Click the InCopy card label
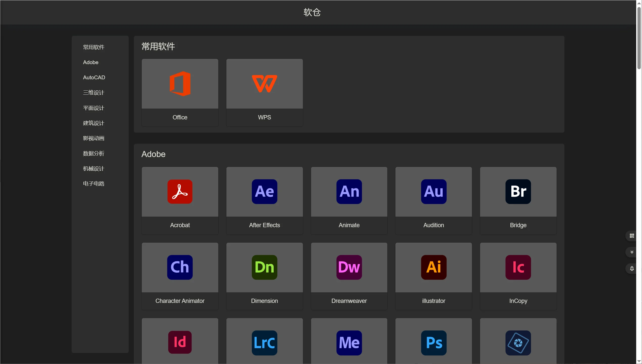Viewport: 642px width, 364px height. point(518,301)
